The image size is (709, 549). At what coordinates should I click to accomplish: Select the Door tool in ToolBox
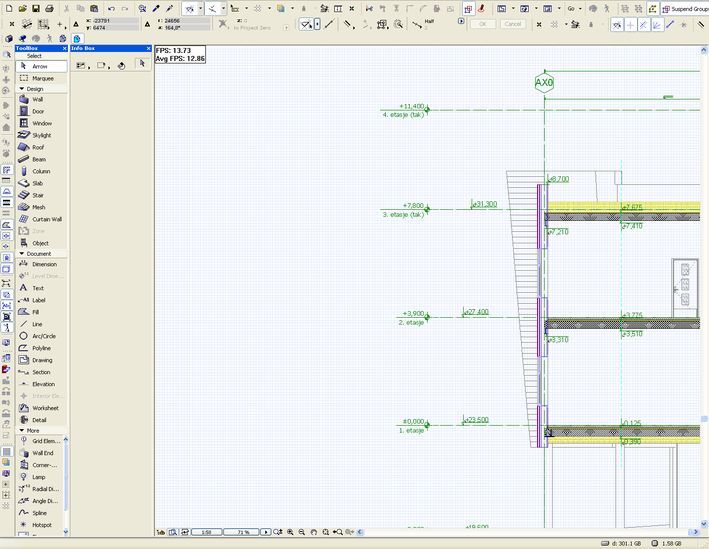[x=37, y=112]
